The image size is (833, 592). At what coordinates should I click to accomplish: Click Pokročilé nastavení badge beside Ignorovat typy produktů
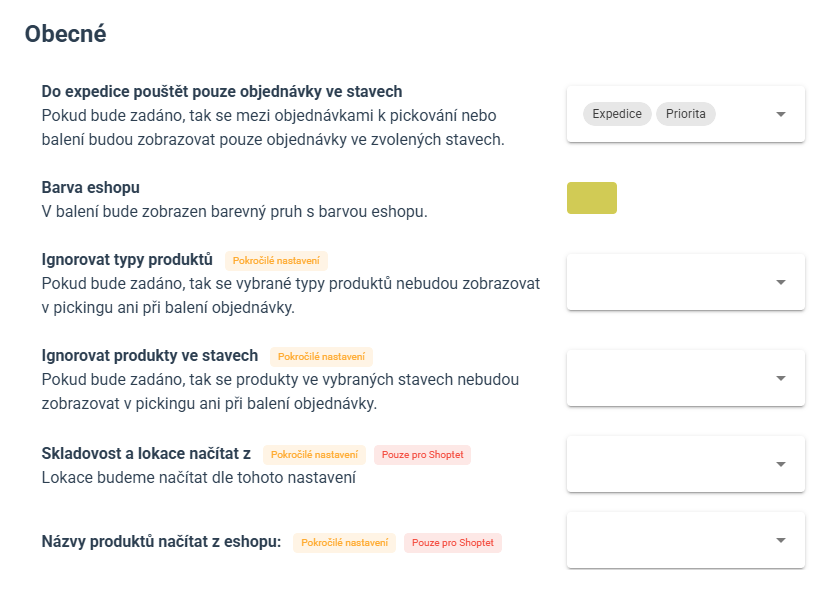276,261
